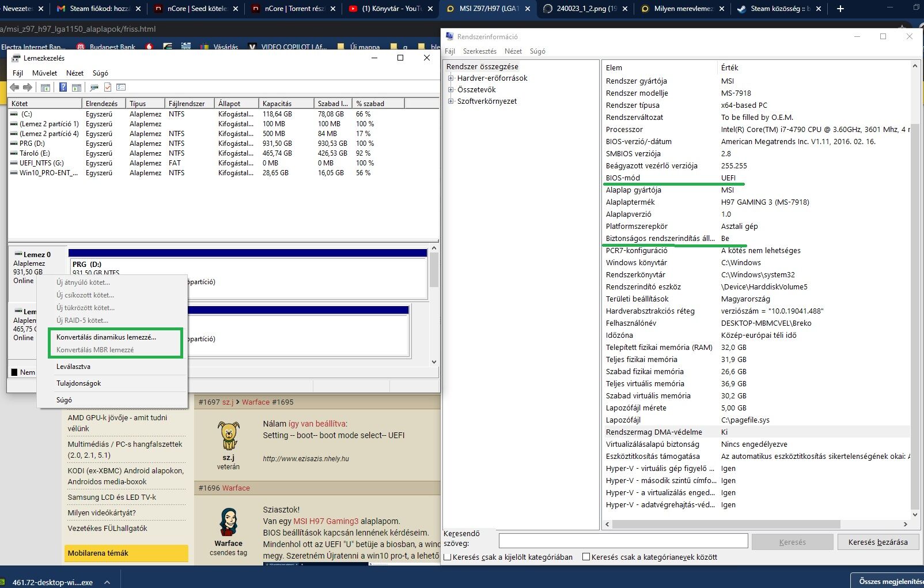Click the Érték column header in Rendszerinformáció
Viewport: 924px width, 588px height.
[x=813, y=67]
